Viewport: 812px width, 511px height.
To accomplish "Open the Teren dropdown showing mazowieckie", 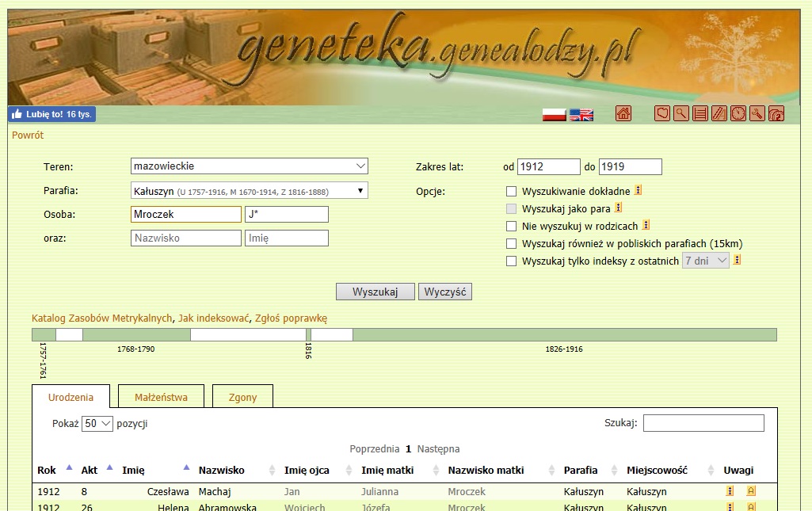I will pos(250,166).
